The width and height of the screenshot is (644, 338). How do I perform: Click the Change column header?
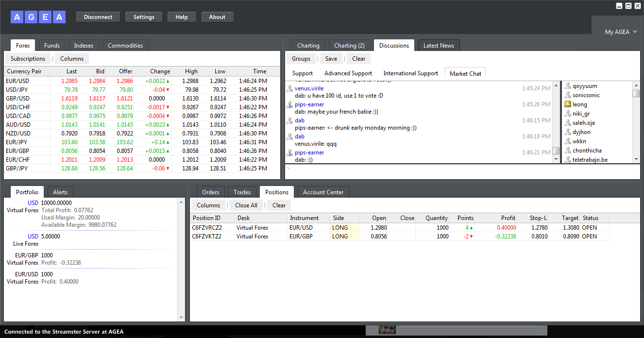pos(153,71)
